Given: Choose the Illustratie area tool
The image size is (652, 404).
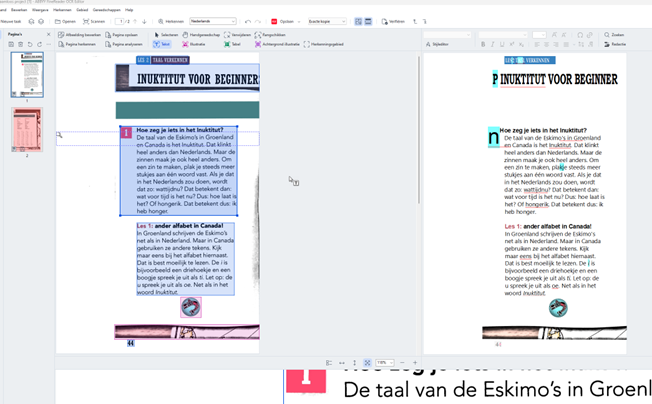Looking at the screenshot, I should (x=194, y=45).
